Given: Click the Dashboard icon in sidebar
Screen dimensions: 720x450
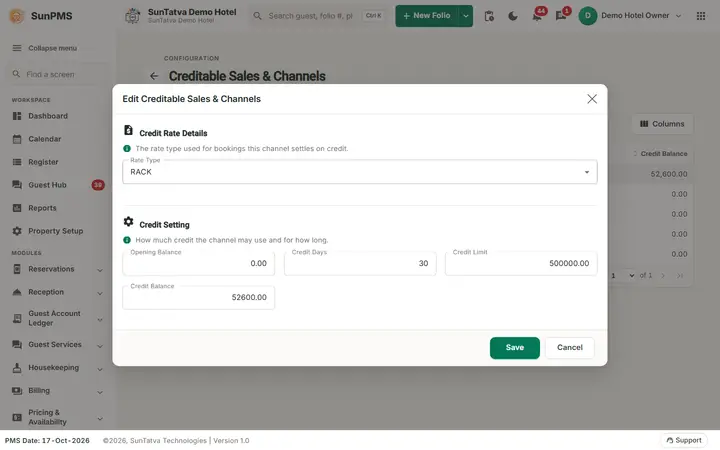Looking at the screenshot, I should (x=17, y=116).
